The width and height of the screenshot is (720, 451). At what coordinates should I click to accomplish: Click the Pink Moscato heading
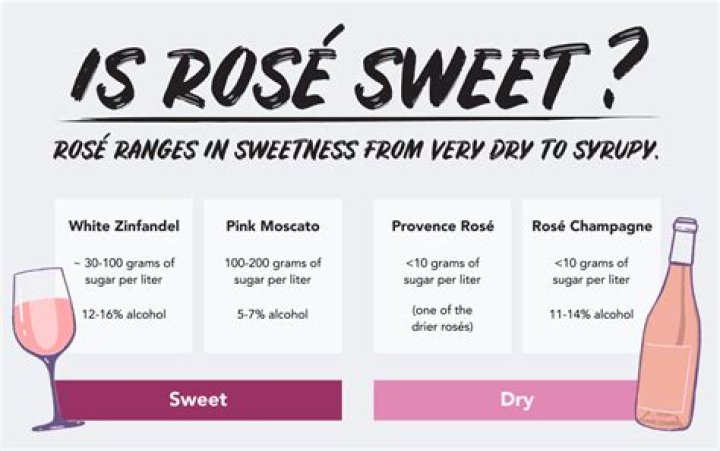coord(273,226)
